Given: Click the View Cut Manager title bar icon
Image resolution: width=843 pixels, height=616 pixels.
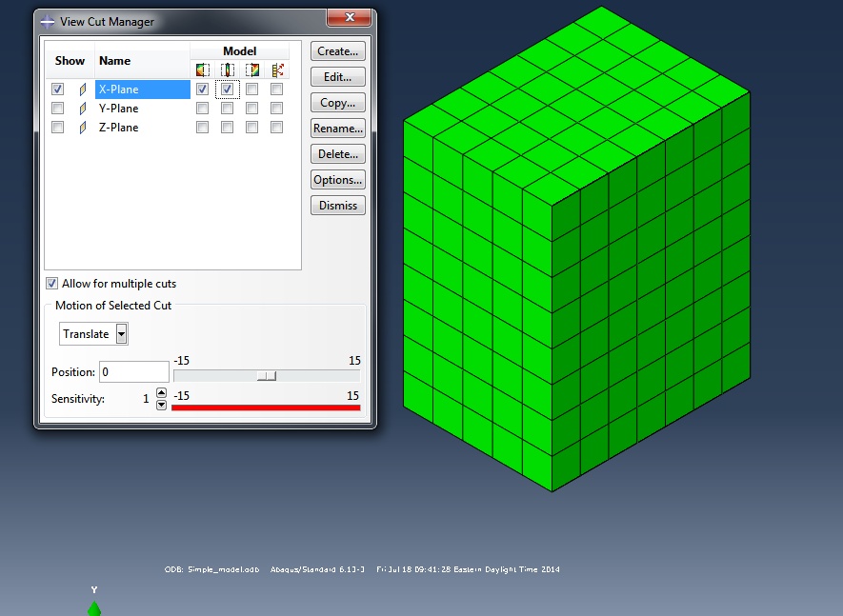Looking at the screenshot, I should [x=48, y=22].
